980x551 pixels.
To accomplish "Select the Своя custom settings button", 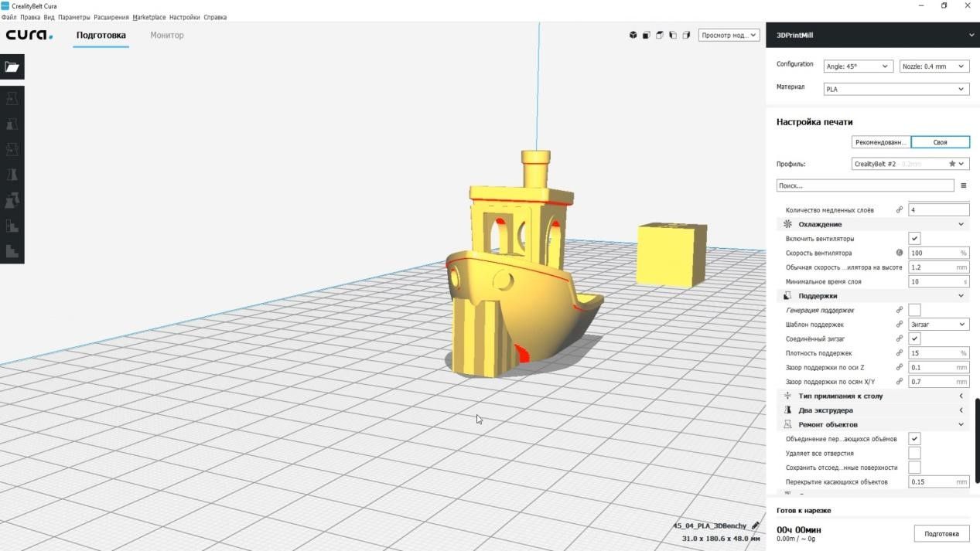I will 940,142.
